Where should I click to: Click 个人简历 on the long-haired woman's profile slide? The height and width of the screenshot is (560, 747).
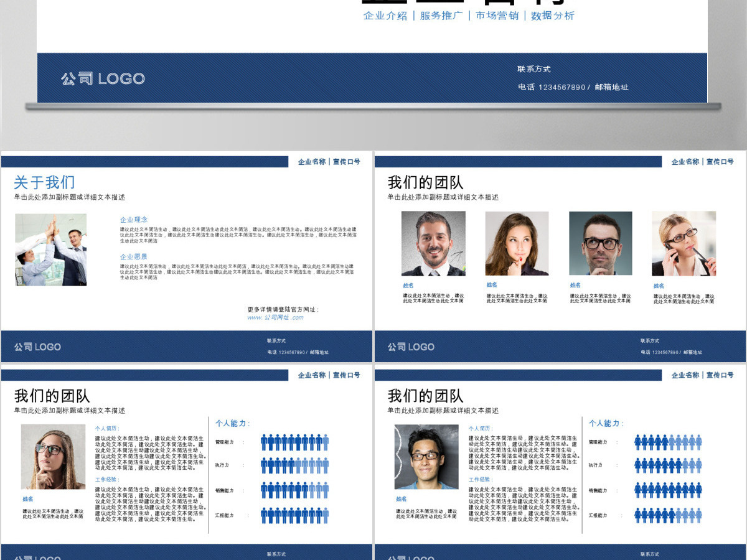point(106,429)
